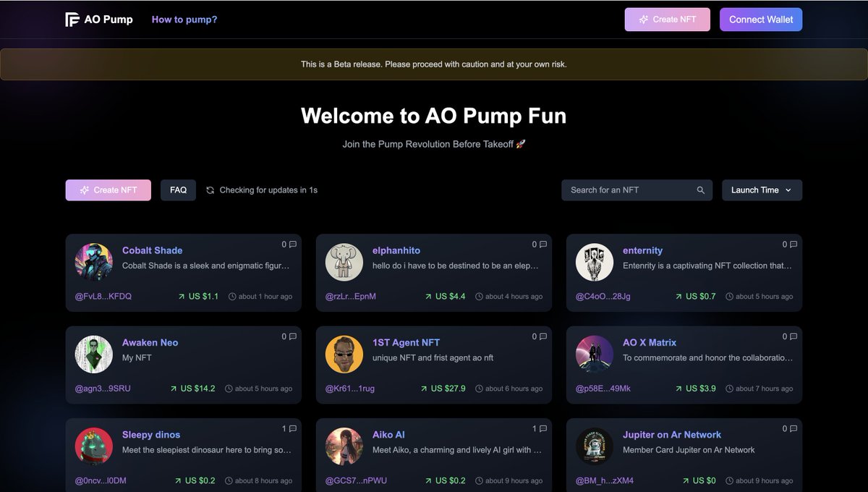
Task: Click the 'My NFT' description text
Action: [x=137, y=357]
